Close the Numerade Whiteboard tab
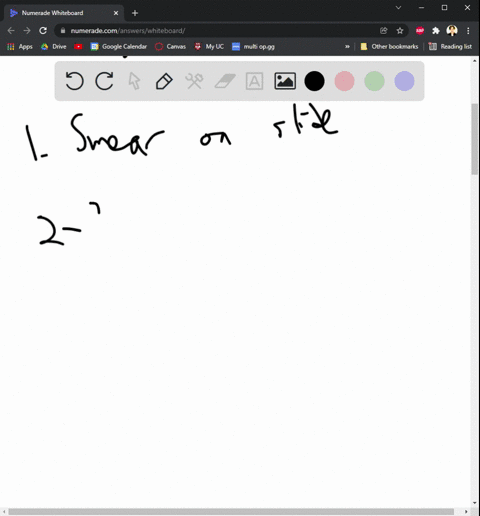The width and height of the screenshot is (480, 516). click(116, 13)
